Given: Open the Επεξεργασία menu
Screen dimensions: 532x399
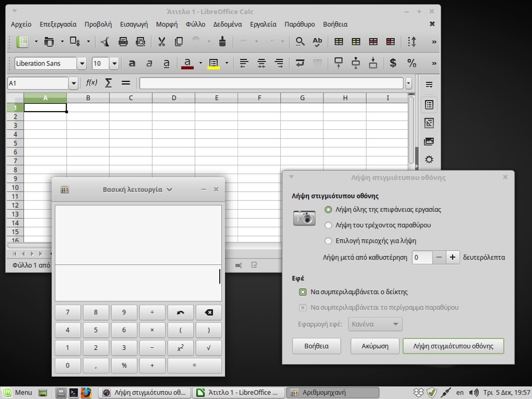Looking at the screenshot, I should tap(58, 24).
